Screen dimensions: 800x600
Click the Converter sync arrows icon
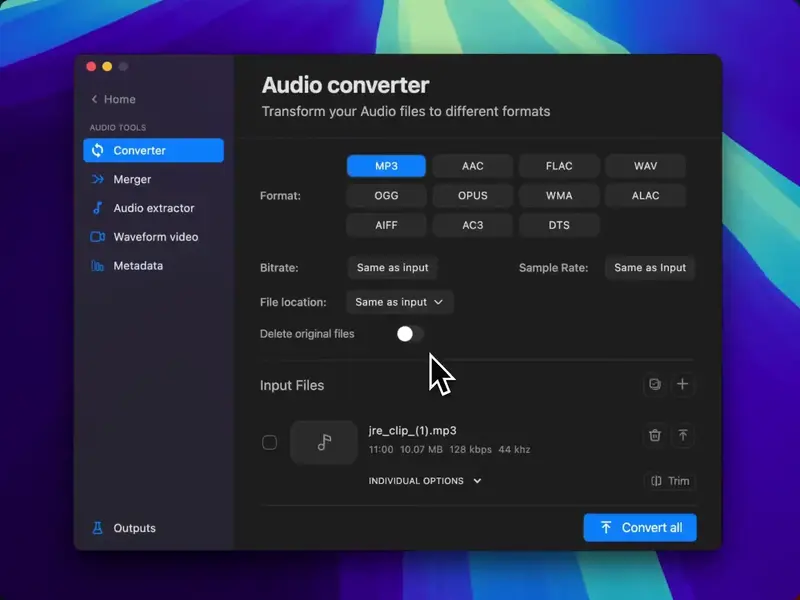[97, 151]
